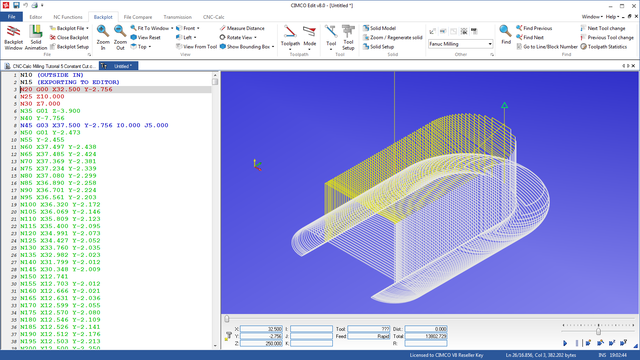
Task: Open the Backplot Window tool
Action: click(x=13, y=38)
